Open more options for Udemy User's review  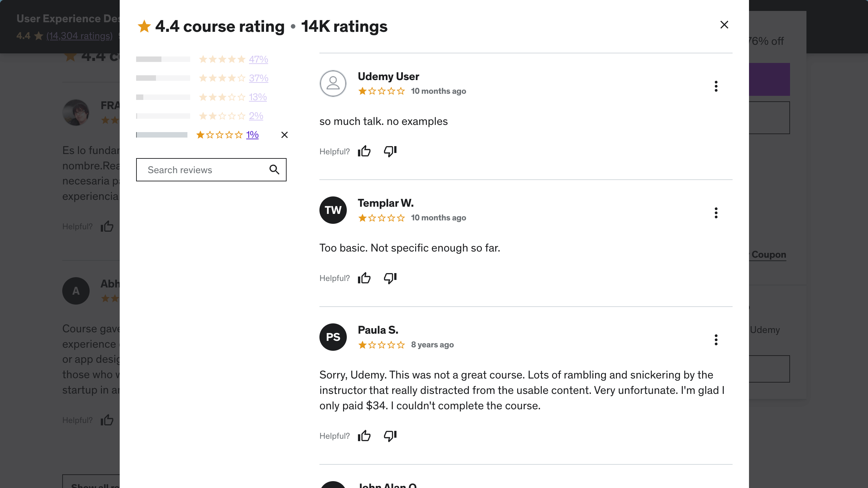coord(716,86)
